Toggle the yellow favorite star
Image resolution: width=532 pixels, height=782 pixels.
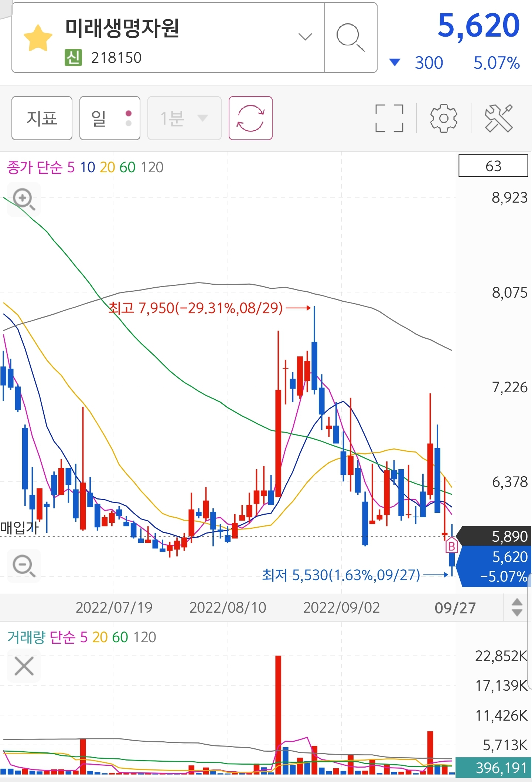point(38,38)
